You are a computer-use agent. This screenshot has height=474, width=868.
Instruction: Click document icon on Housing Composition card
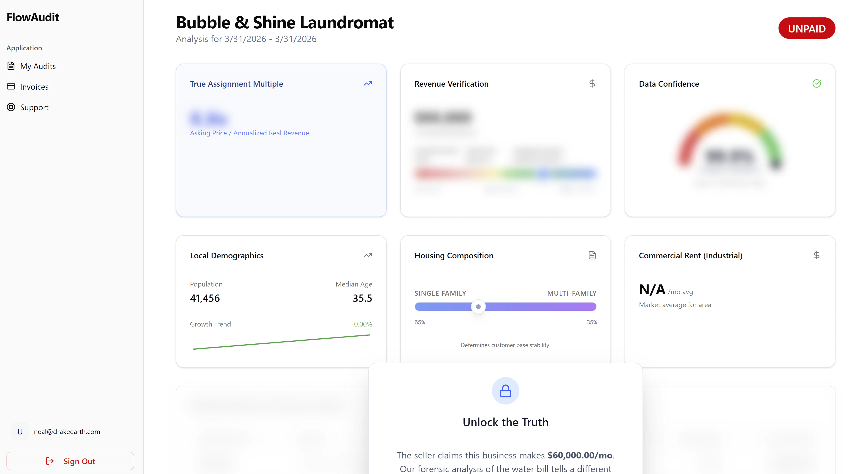coord(592,255)
